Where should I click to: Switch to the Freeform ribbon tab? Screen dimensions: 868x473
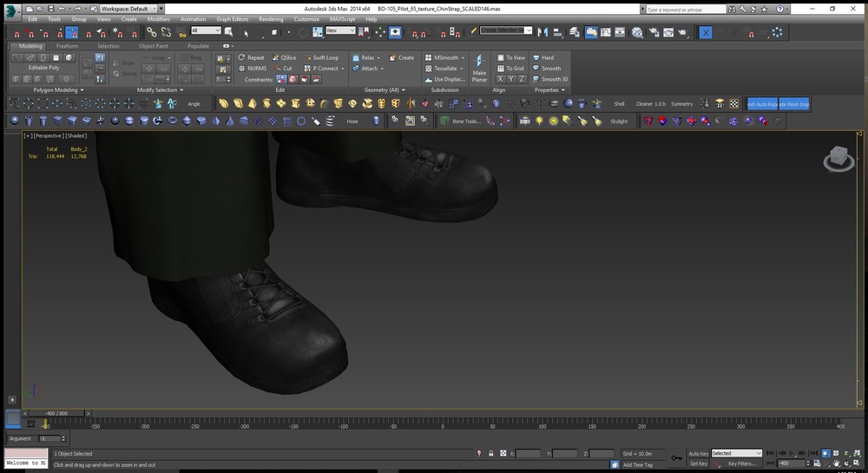[67, 46]
